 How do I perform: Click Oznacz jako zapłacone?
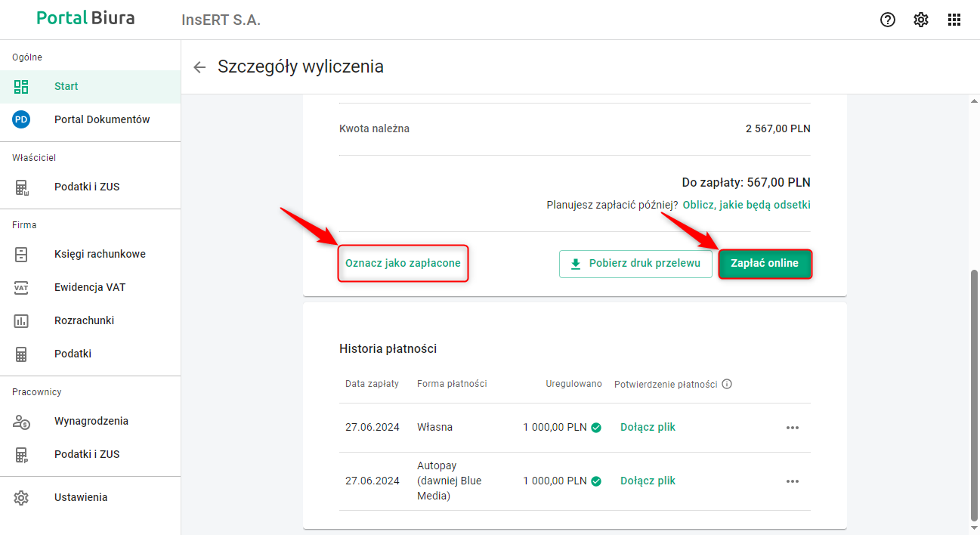tap(403, 264)
